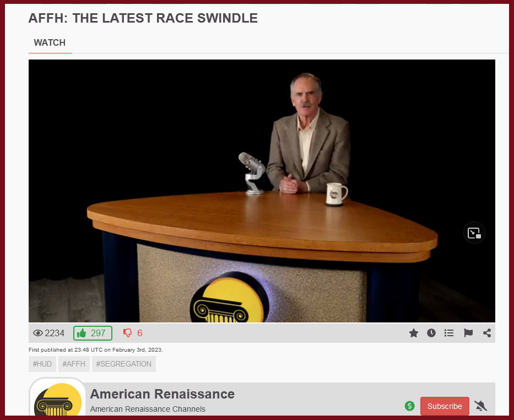Dislike the video with thumbs down

[x=133, y=333]
